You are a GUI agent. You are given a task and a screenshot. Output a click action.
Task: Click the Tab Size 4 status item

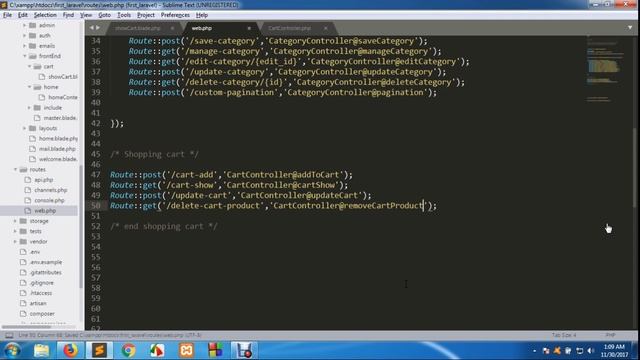(x=564, y=335)
